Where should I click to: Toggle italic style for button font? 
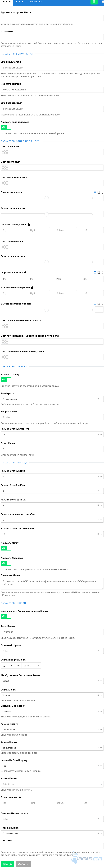click(x=11, y=665)
